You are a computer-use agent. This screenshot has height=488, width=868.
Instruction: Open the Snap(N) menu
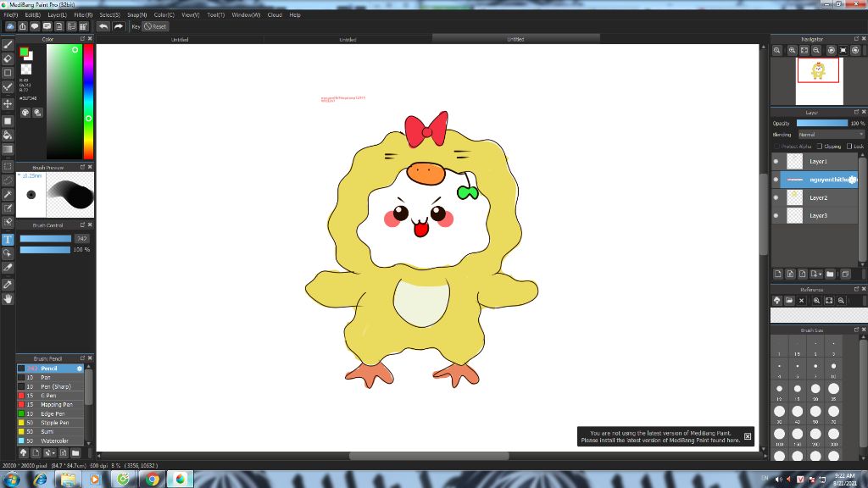(x=136, y=15)
